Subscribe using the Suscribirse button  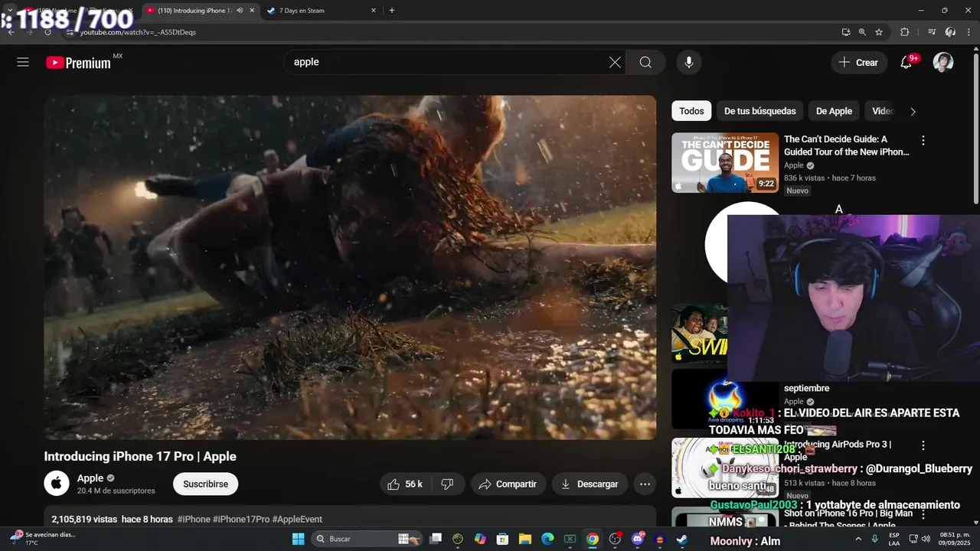pos(205,484)
